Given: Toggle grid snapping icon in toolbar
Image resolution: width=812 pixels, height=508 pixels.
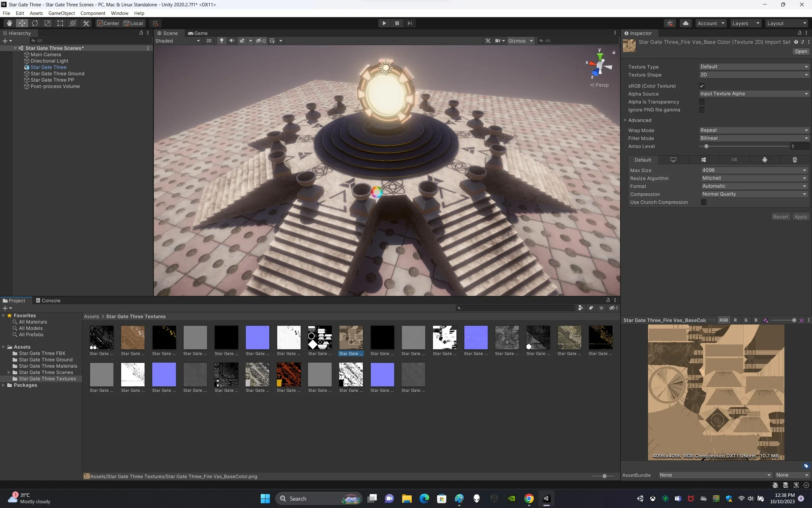Looking at the screenshot, I should (x=155, y=23).
